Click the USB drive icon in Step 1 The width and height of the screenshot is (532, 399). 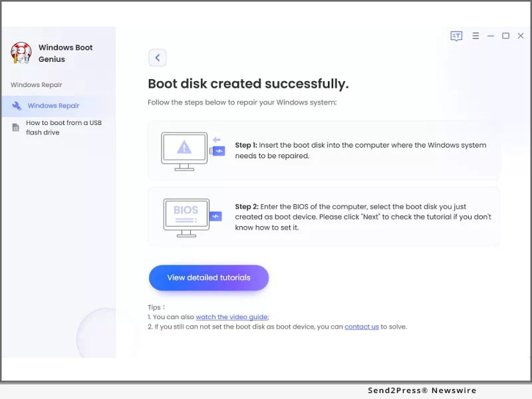coord(218,151)
